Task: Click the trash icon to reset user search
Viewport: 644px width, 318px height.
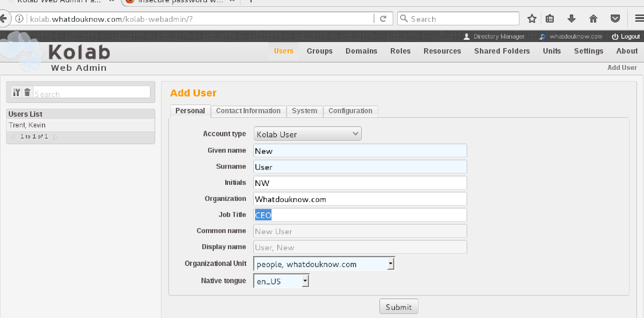Action: [27, 92]
